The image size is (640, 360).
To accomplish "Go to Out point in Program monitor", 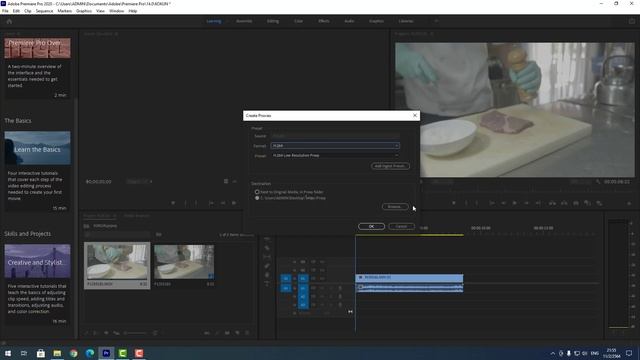I will coord(538,203).
